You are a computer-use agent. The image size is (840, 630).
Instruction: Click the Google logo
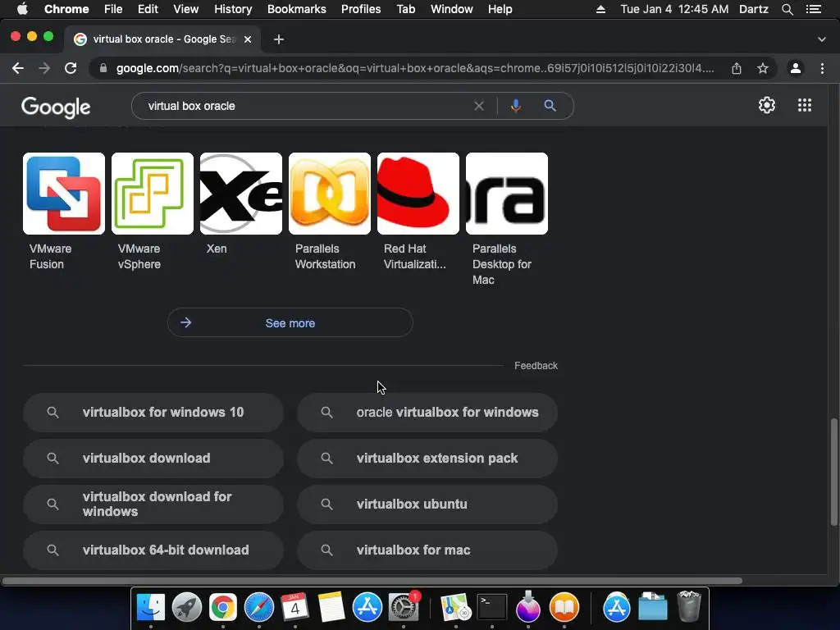[x=56, y=107]
